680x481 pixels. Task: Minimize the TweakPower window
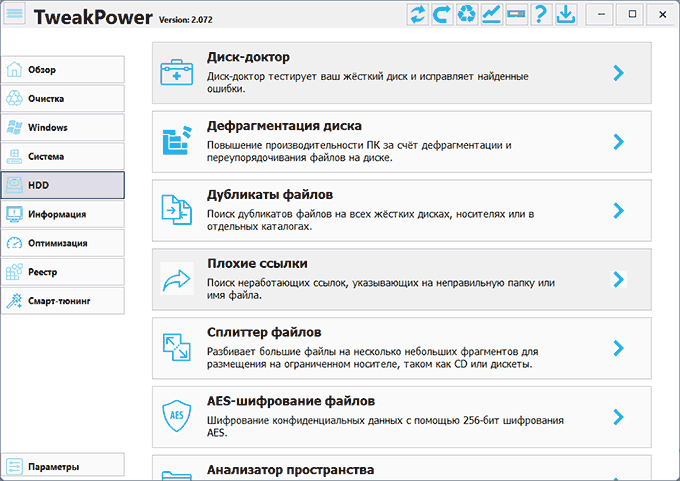601,14
